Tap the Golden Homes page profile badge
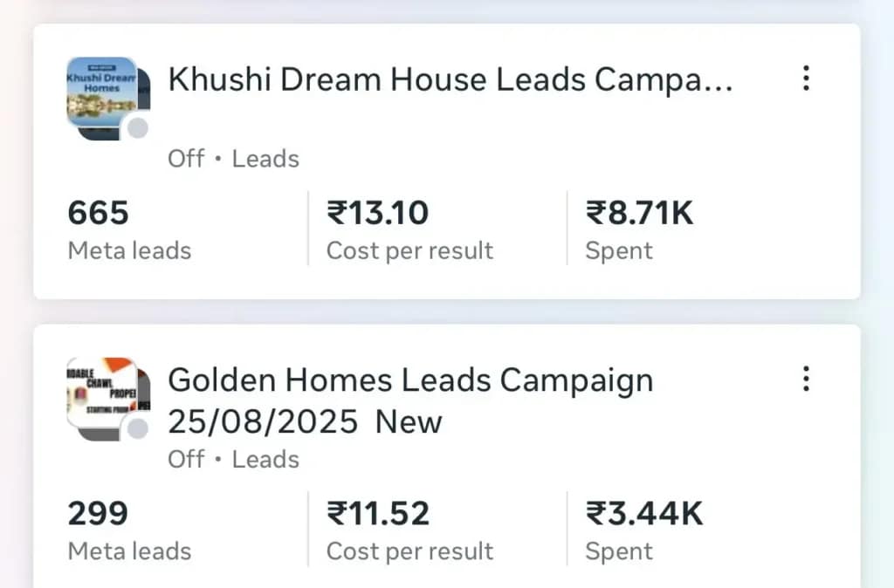This screenshot has width=894, height=588. 137,427
